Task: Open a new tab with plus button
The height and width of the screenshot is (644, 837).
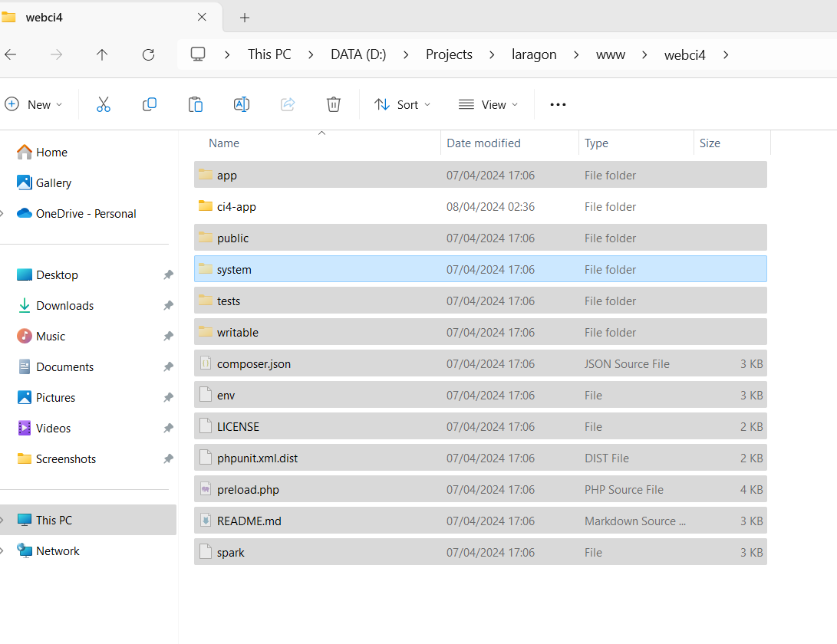Action: pyautogui.click(x=245, y=18)
